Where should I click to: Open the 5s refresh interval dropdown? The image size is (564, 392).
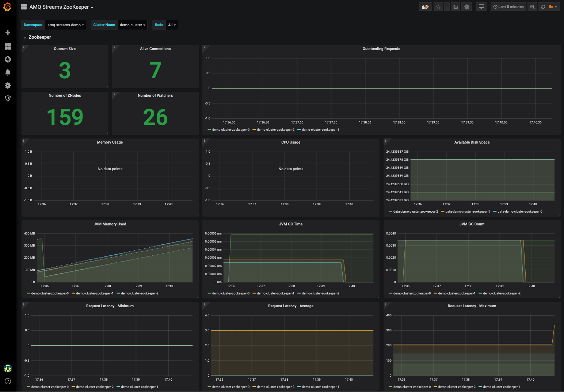(553, 7)
